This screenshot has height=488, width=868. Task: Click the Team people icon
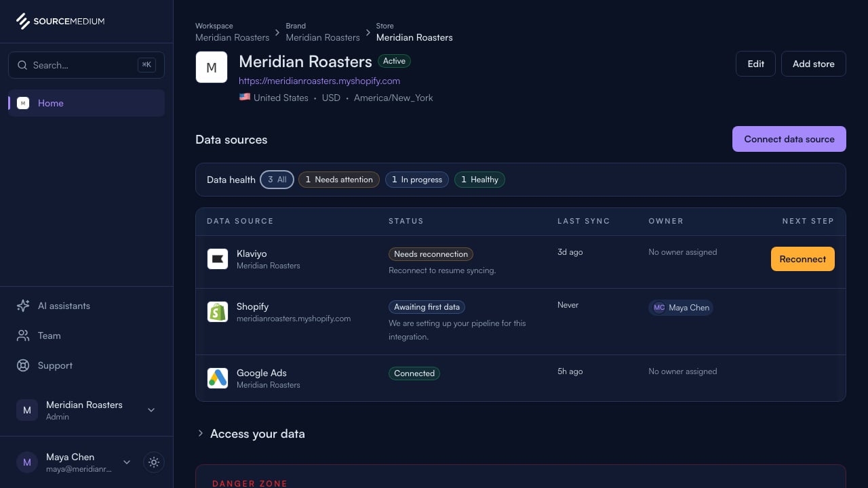pos(23,335)
